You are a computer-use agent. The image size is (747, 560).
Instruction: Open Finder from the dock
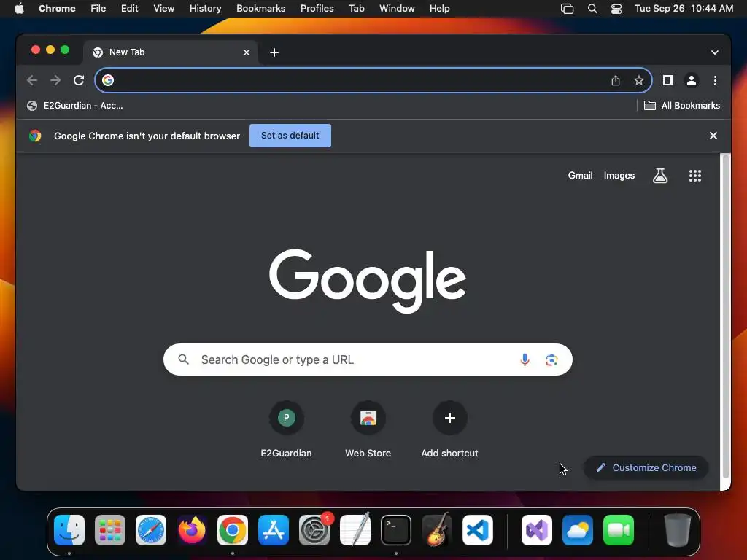(x=69, y=530)
